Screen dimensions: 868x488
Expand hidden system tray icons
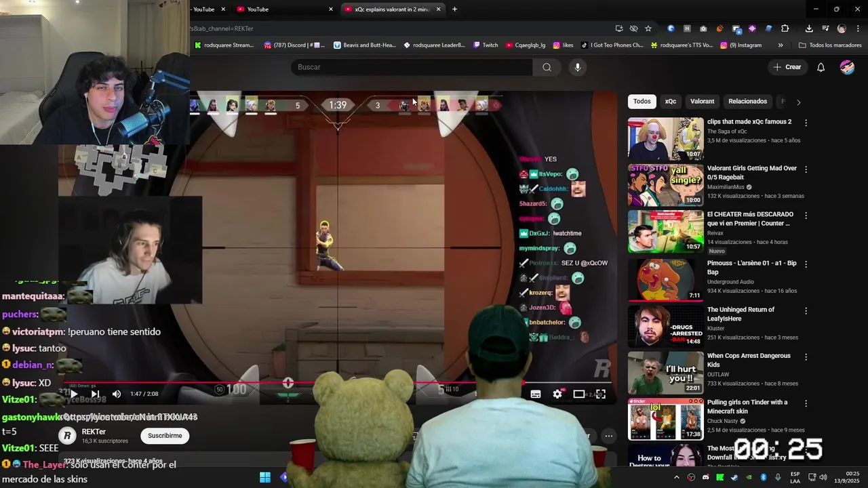[x=676, y=477]
